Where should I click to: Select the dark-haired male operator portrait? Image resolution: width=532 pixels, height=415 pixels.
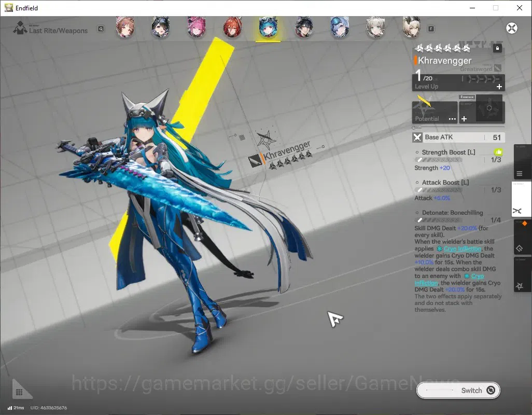304,27
